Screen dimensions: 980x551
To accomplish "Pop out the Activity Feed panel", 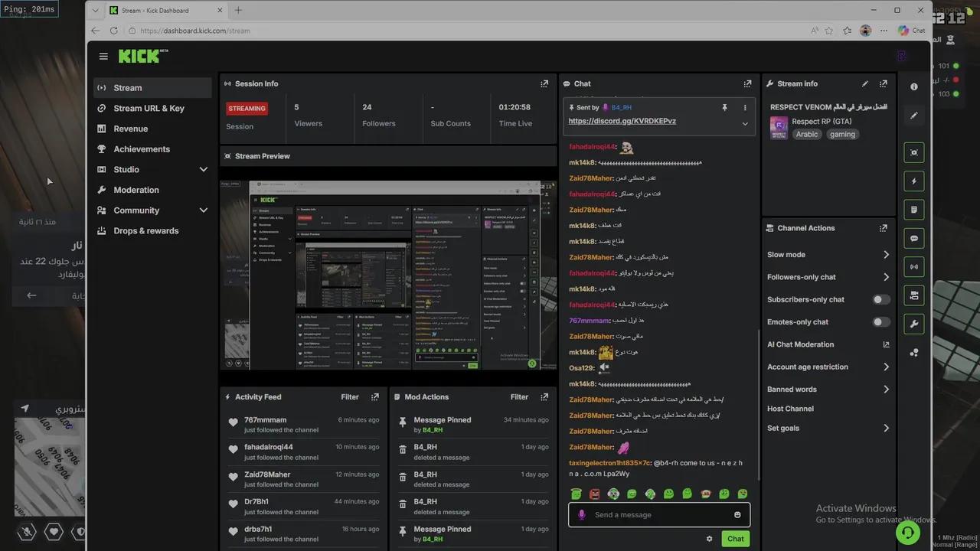I will tap(374, 397).
